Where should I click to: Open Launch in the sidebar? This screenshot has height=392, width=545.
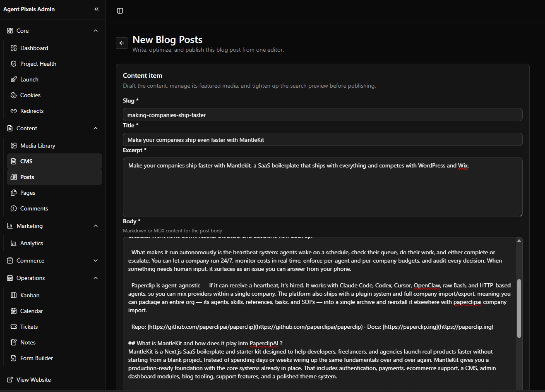(x=55, y=79)
